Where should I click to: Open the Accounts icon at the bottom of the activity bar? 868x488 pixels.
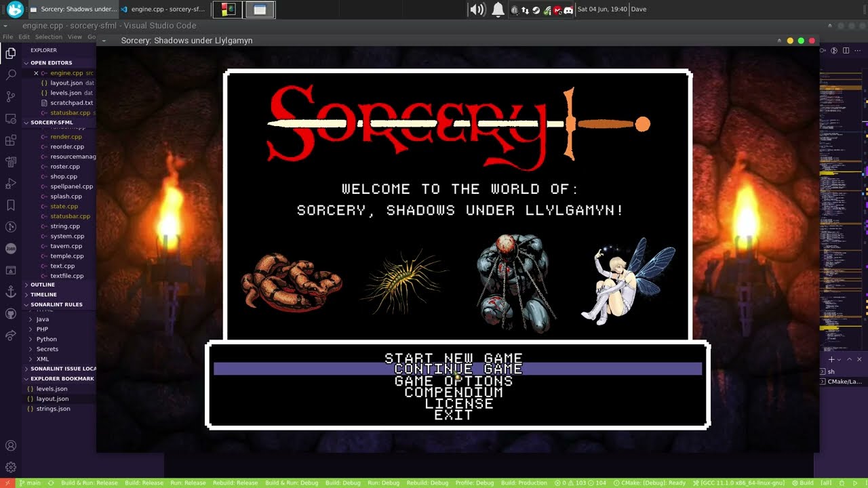coord(11,446)
